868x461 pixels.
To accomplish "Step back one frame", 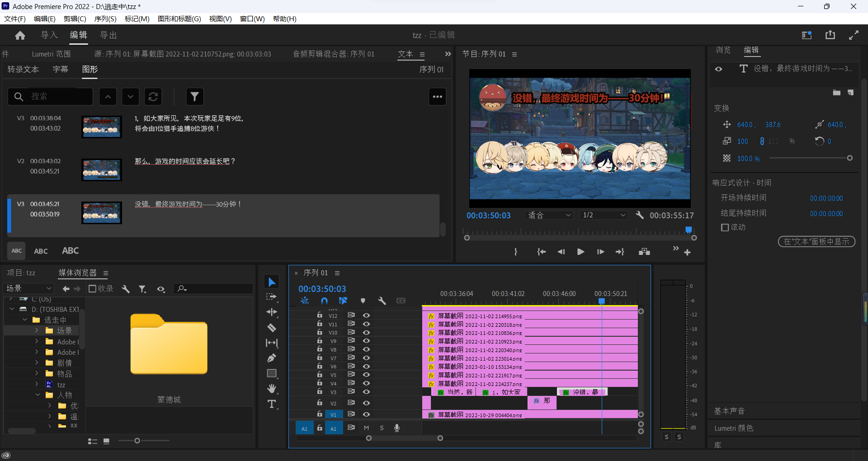I will click(x=561, y=252).
